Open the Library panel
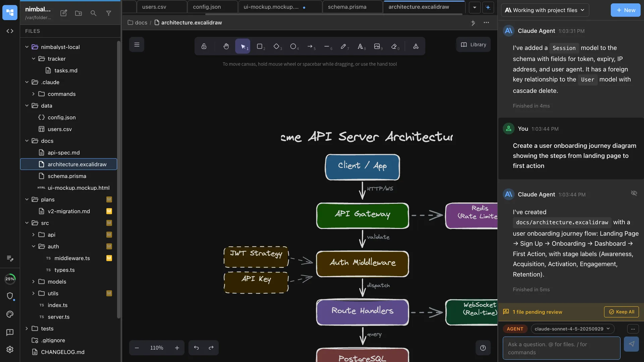This screenshot has height=362, width=644. [x=473, y=44]
